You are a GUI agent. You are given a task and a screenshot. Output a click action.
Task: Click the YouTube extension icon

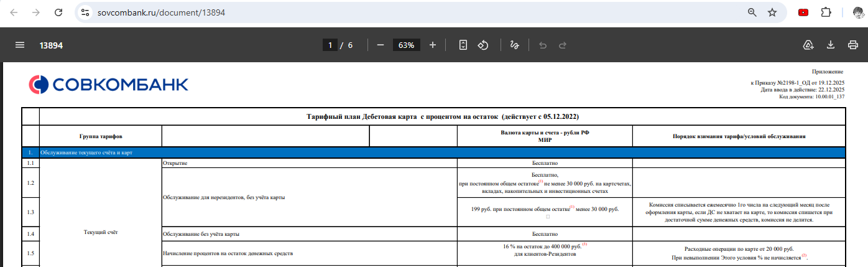803,12
